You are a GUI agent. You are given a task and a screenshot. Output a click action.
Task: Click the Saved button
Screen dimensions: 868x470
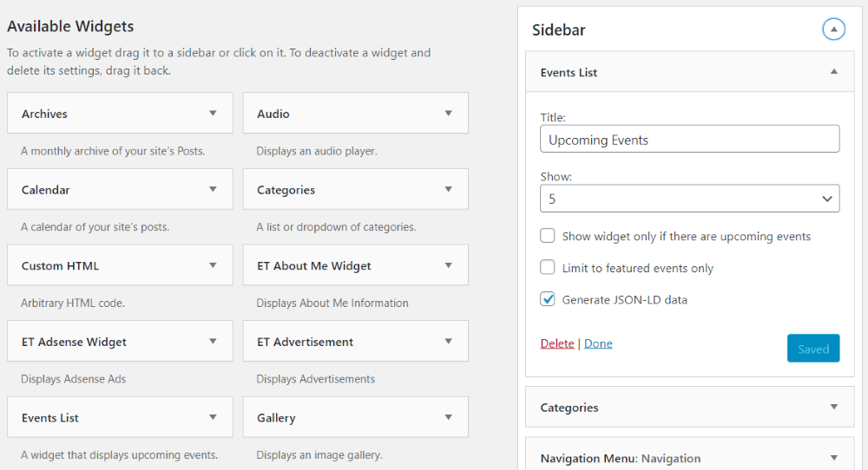(813, 349)
